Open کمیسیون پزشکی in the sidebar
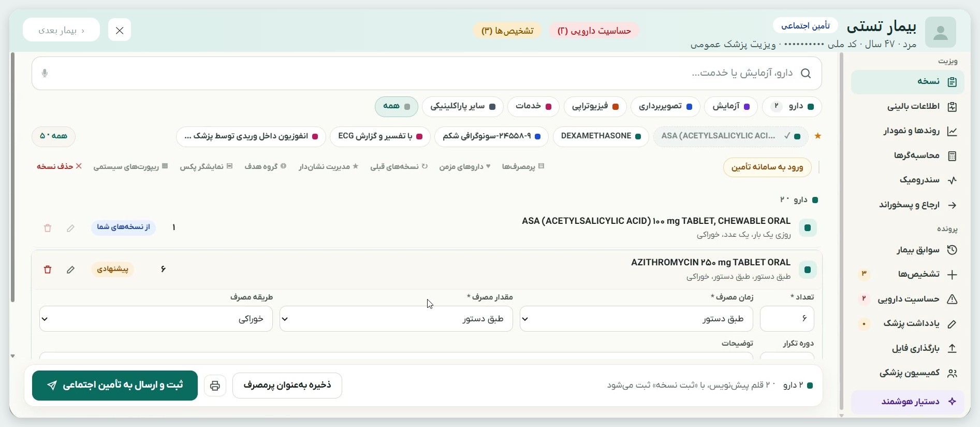This screenshot has height=427, width=980. pyautogui.click(x=908, y=373)
